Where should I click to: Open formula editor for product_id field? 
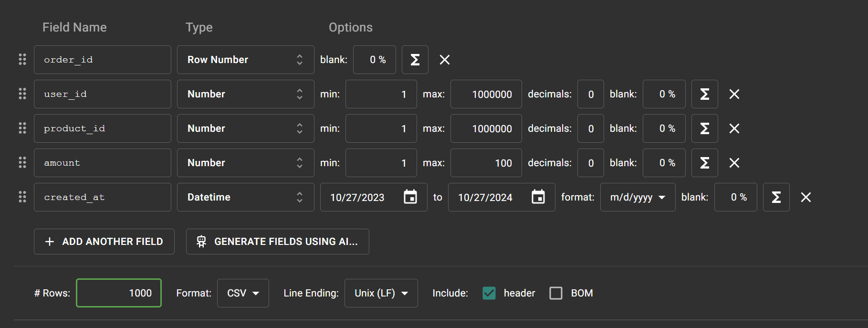click(x=705, y=128)
